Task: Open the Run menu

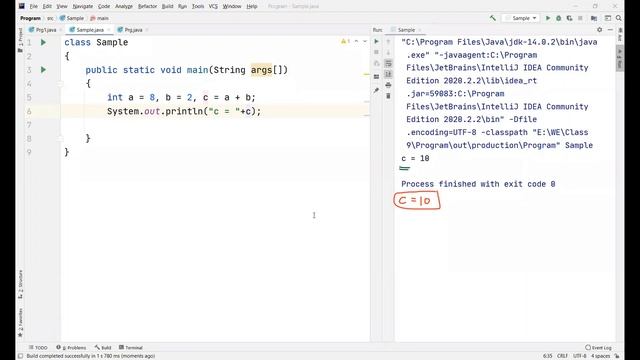Action: 182,7
